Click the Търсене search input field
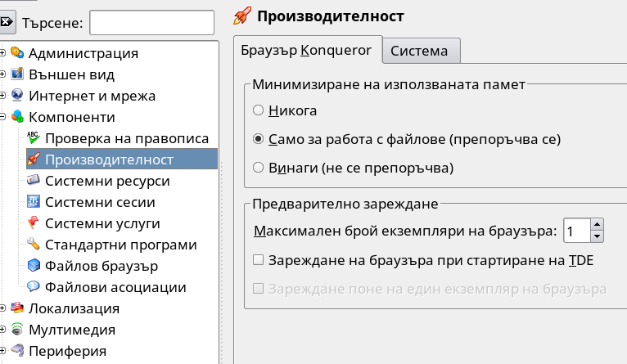This screenshot has height=364, width=627. point(152,22)
